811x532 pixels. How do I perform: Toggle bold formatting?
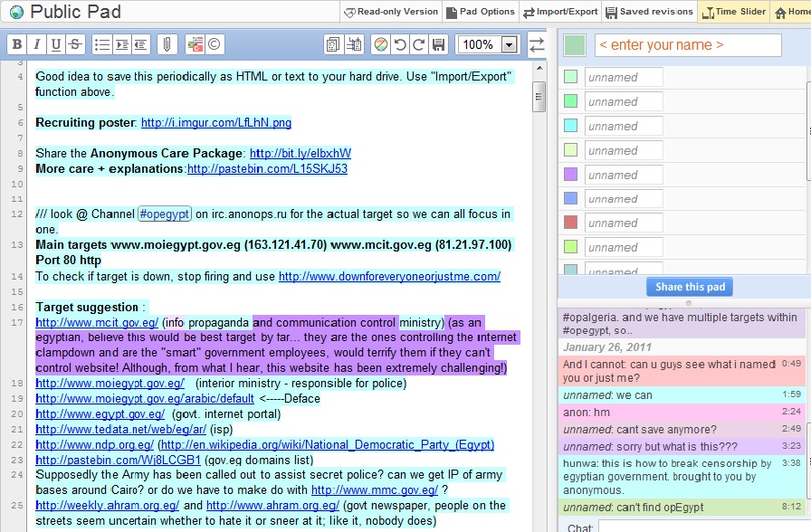pos(17,44)
